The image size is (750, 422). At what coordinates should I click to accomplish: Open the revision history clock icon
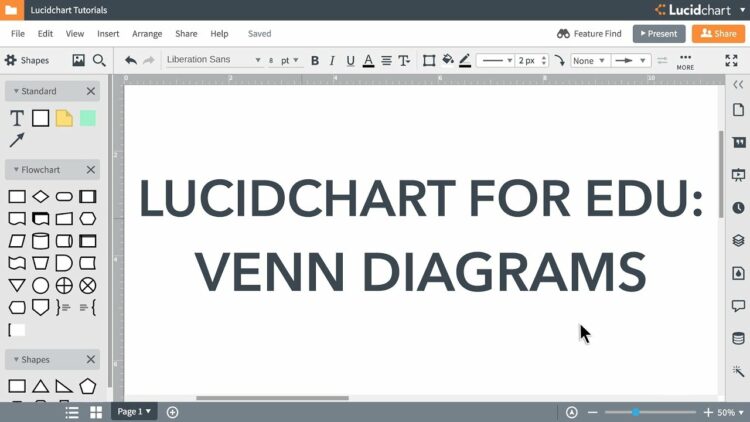point(738,207)
